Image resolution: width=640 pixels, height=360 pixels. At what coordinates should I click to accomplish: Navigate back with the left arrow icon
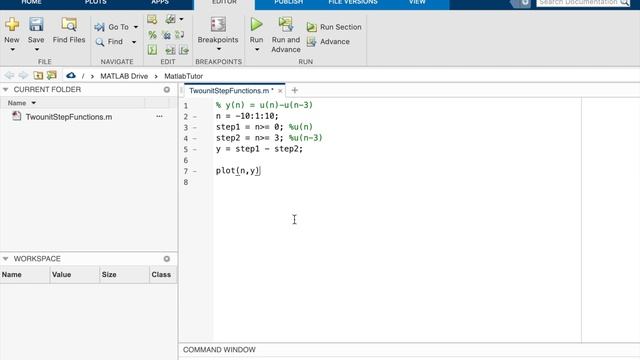(x=9, y=75)
